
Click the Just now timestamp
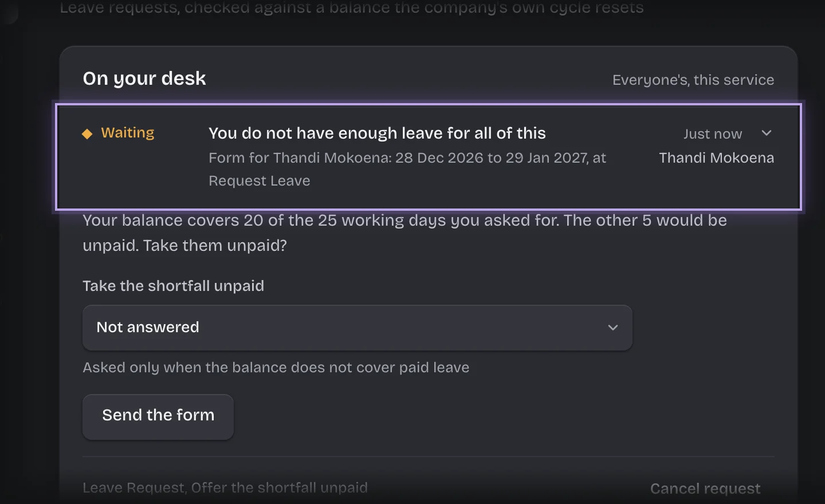click(713, 134)
